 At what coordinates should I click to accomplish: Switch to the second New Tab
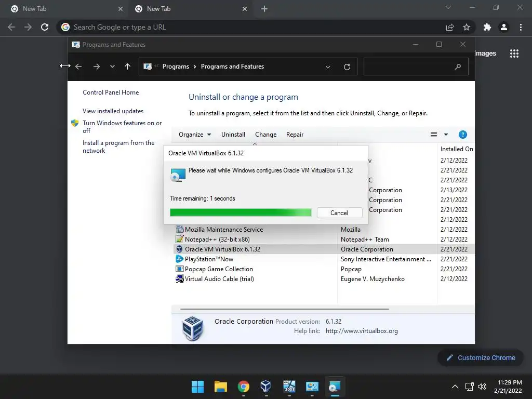(x=190, y=9)
